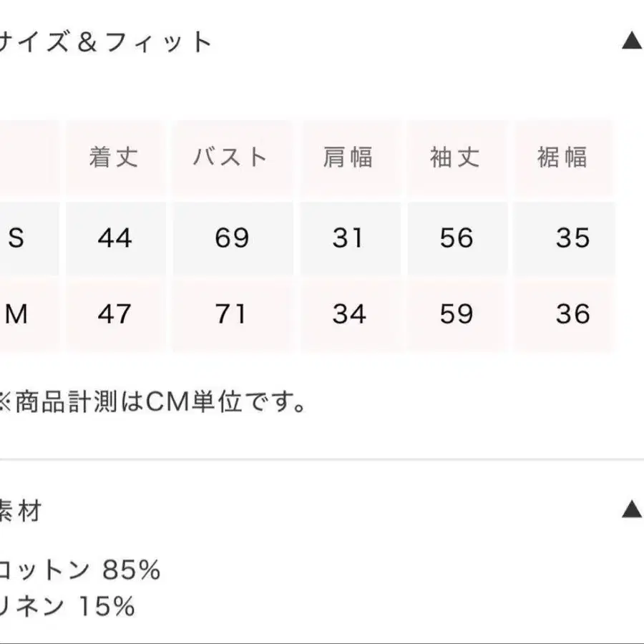
Task: Click the S size 袖丈 value 56
Action: pyautogui.click(x=457, y=238)
